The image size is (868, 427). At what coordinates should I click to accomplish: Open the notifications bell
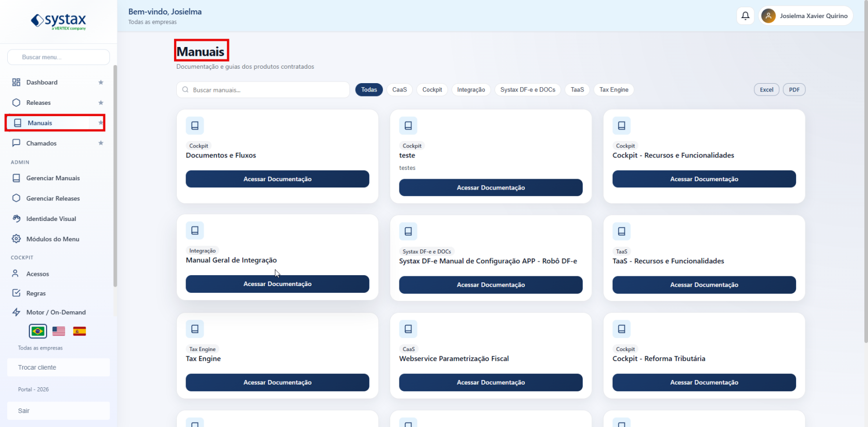[x=746, y=16]
